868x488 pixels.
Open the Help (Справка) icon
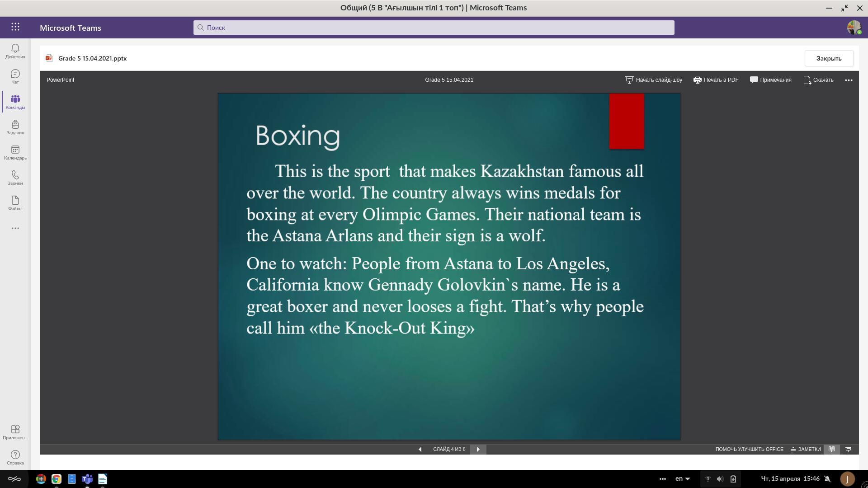pos(15,457)
